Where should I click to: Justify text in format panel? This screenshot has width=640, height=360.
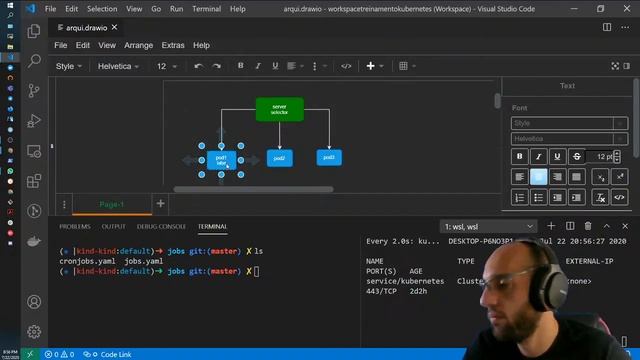click(576, 177)
